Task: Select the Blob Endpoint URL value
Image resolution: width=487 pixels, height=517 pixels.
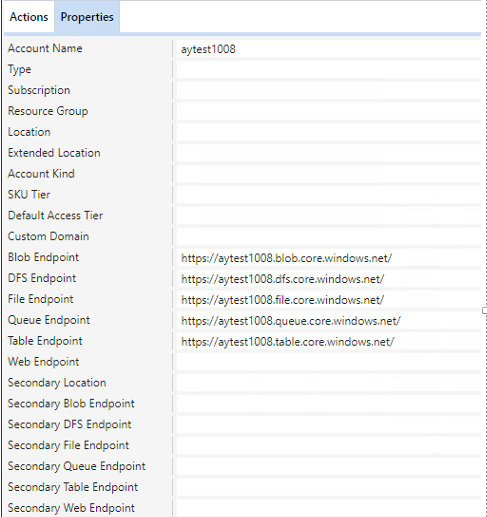Action: (x=286, y=258)
